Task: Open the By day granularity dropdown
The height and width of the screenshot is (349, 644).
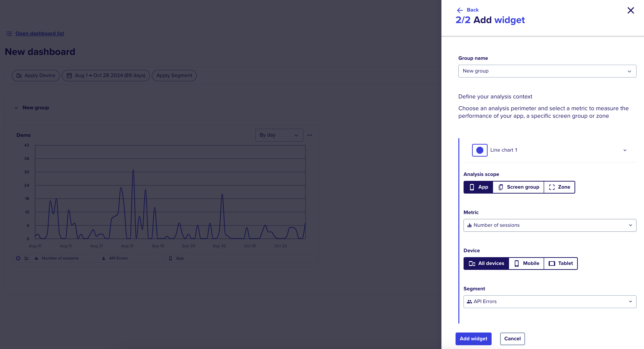Action: coord(279,135)
